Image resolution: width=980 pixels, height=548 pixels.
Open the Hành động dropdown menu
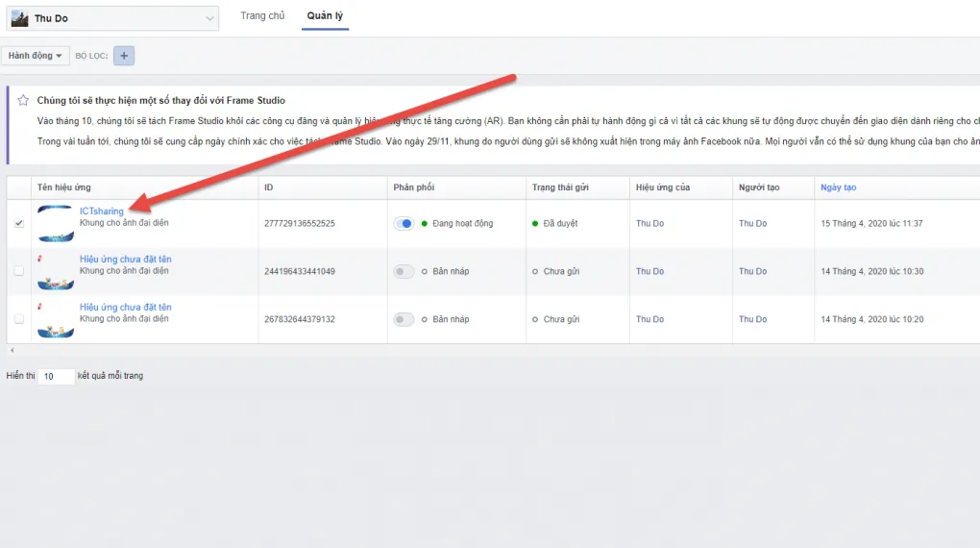pos(35,56)
